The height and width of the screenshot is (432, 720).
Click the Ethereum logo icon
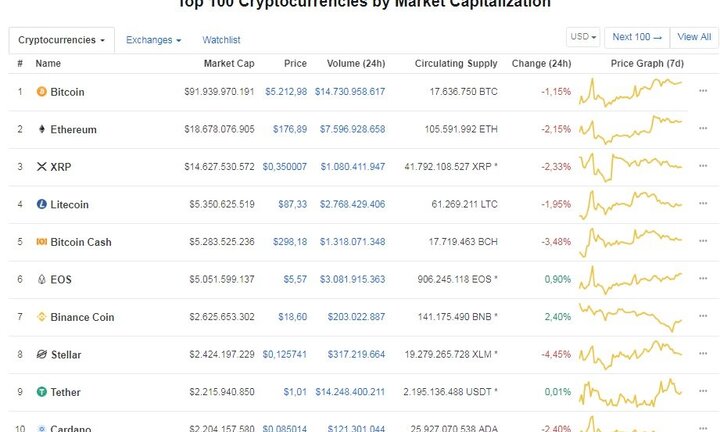point(41,129)
